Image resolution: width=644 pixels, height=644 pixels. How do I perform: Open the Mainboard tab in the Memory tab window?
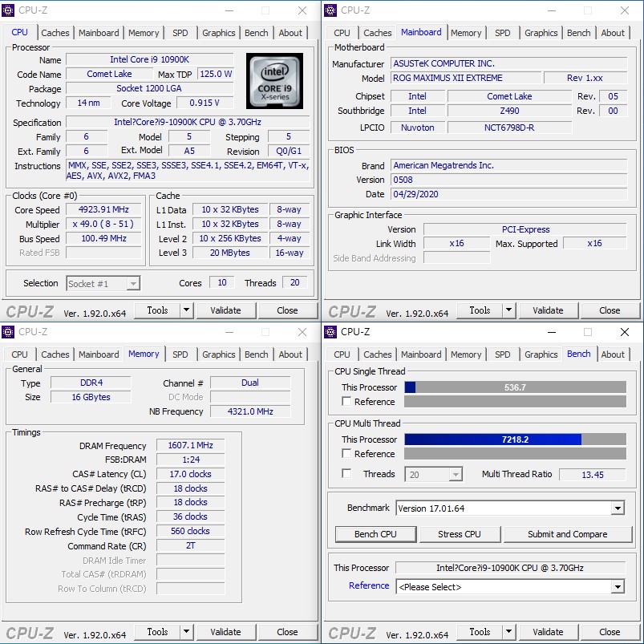(x=99, y=354)
